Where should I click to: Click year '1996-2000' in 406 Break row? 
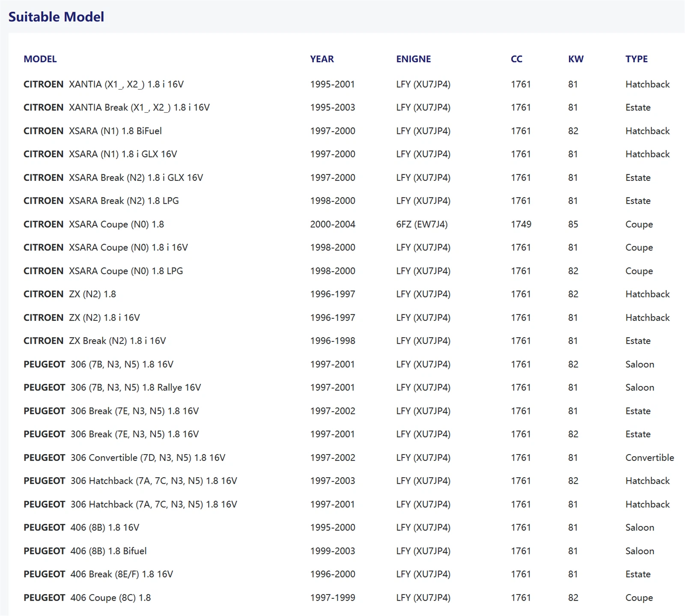click(x=333, y=574)
